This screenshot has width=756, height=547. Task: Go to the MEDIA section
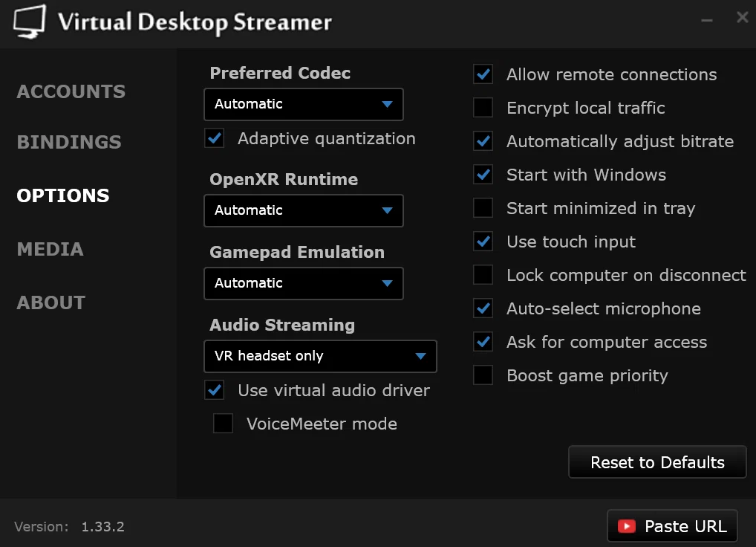point(50,250)
